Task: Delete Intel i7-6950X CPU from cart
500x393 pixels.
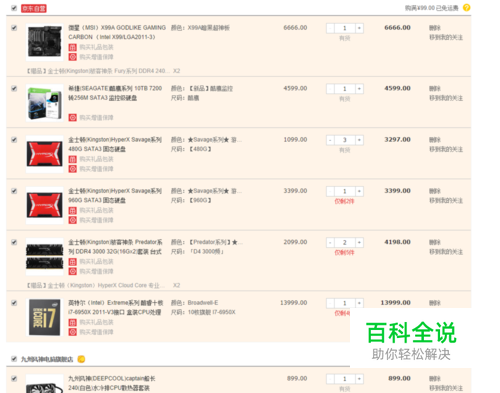Action: click(x=435, y=303)
